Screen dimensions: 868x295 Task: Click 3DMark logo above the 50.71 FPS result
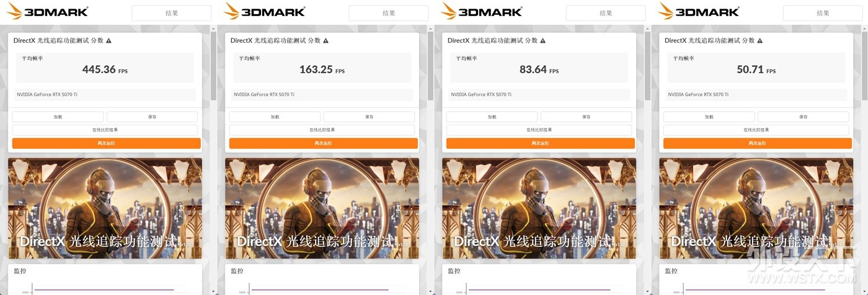[x=698, y=11]
